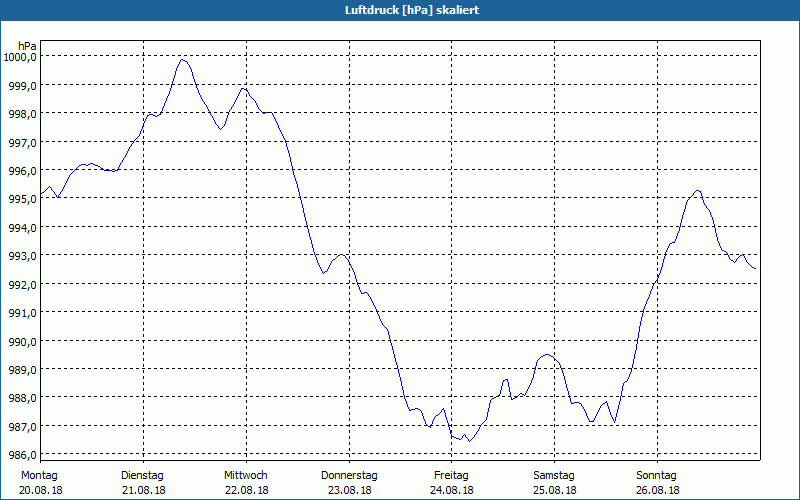
Task: Click the date "26.08.18"
Action: coord(658,491)
